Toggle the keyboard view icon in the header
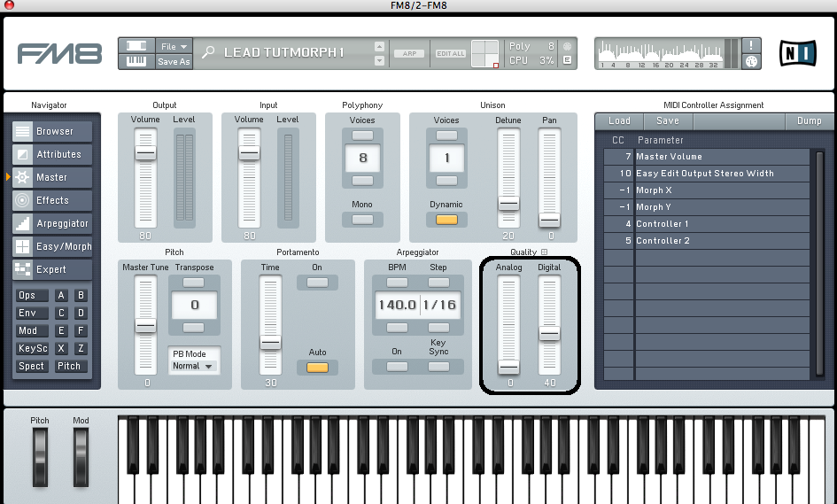 tap(136, 61)
